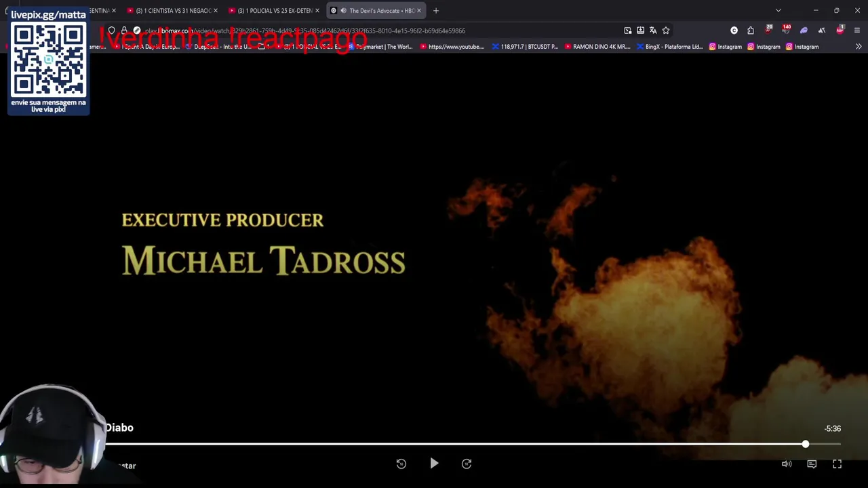Play the paused HBO Max video
The width and height of the screenshot is (868, 488).
pos(434,464)
